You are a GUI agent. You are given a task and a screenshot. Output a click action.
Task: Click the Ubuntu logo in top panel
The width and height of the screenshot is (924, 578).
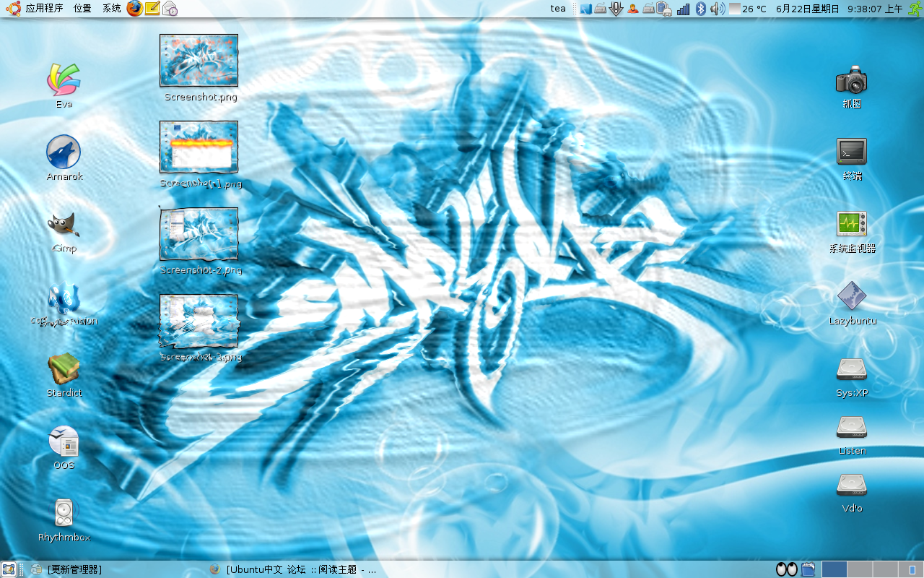click(13, 9)
